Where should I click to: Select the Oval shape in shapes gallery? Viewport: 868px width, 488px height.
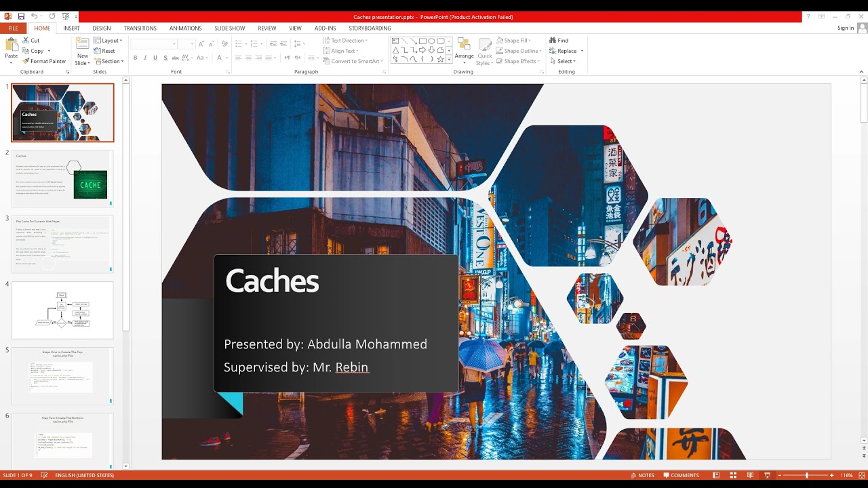pyautogui.click(x=431, y=41)
